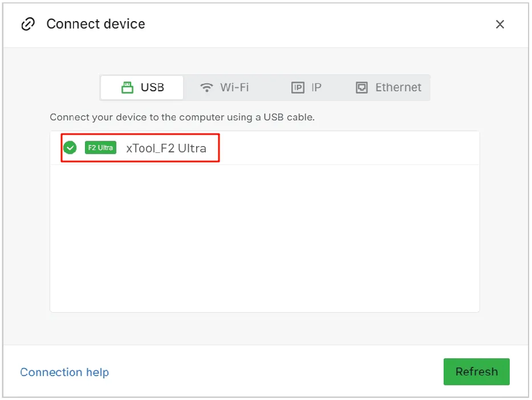This screenshot has width=532, height=400.
Task: Click the green F2 Ultra badge
Action: 100,148
